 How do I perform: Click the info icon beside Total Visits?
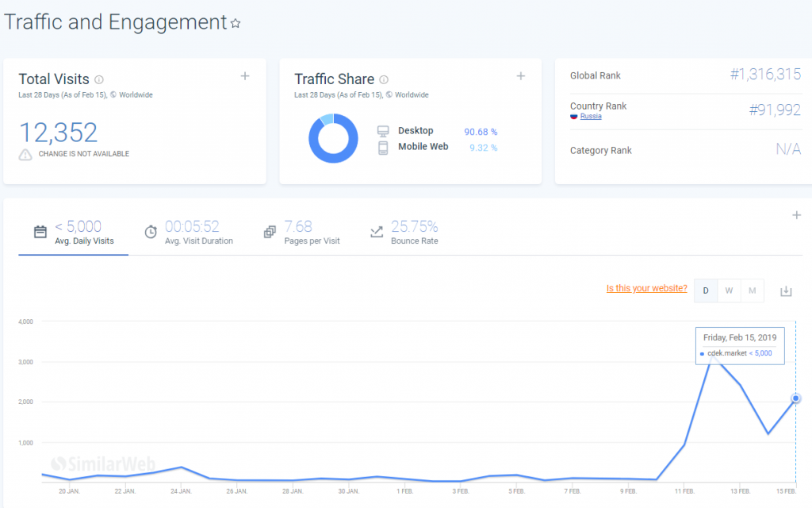[x=99, y=79]
